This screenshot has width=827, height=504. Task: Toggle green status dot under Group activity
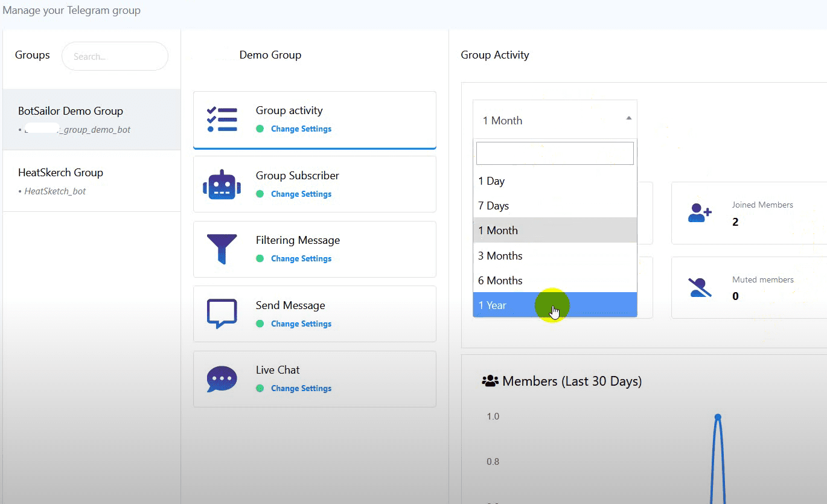click(260, 129)
